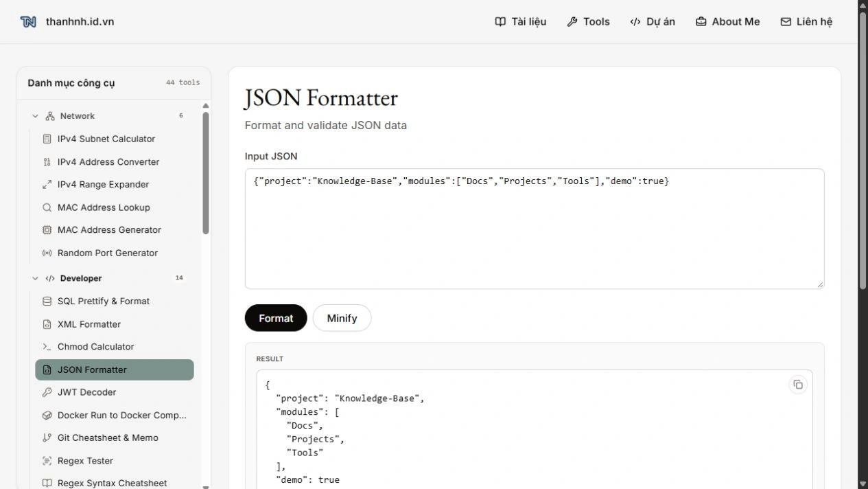The image size is (868, 489).
Task: Click the SQL Prettify database icon
Action: click(47, 302)
